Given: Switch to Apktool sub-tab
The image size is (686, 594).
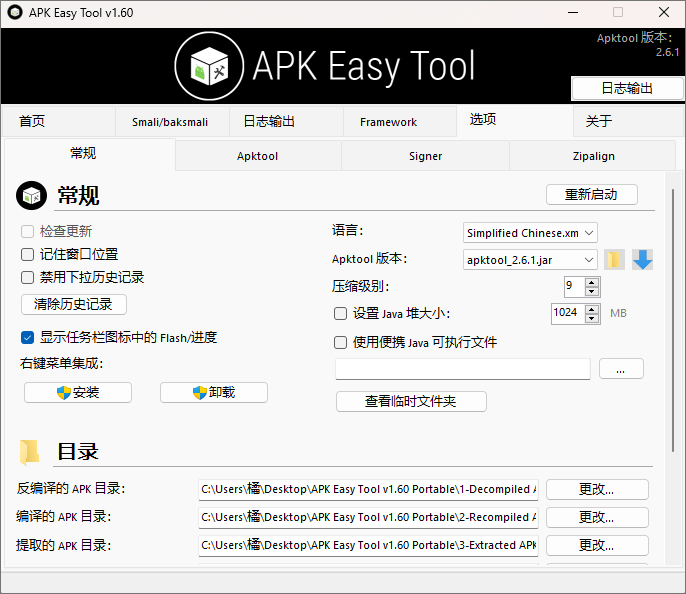Looking at the screenshot, I should click(258, 156).
